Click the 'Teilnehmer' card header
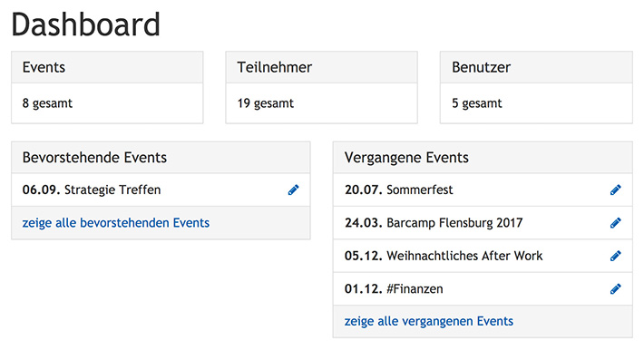 coord(322,67)
